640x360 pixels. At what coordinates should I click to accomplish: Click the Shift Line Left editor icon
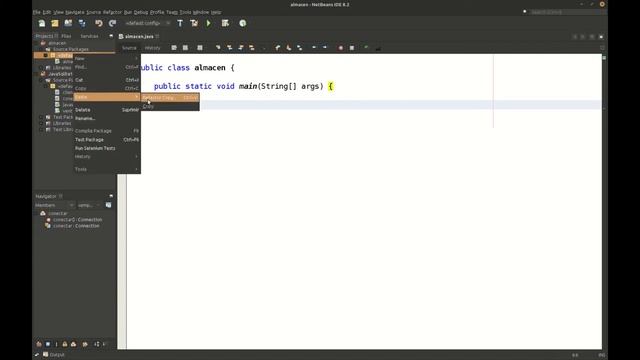tap(314, 48)
